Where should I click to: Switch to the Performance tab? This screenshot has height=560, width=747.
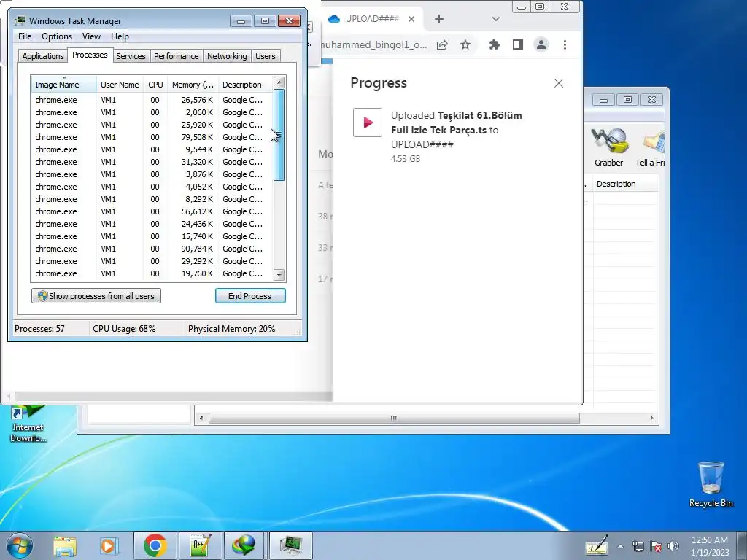coord(176,55)
